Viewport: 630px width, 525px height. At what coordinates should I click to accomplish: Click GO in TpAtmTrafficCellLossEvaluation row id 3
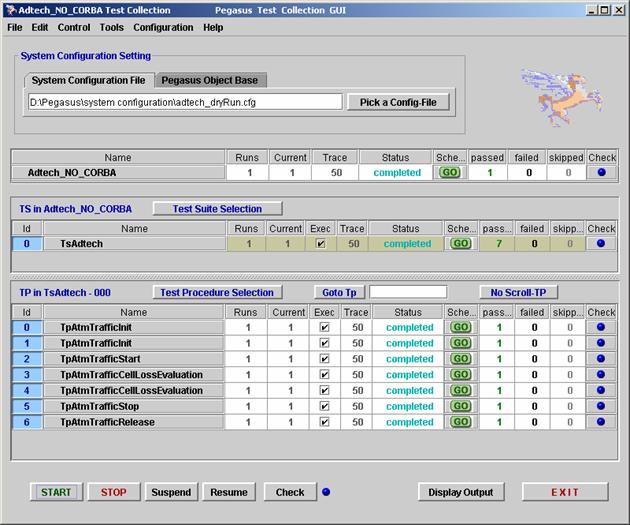(x=460, y=374)
